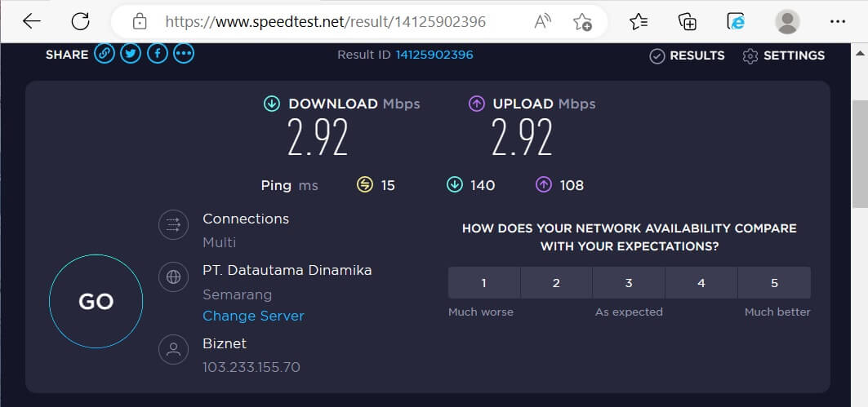868x407 pixels.
Task: Open the browser Collections icon
Action: pos(688,21)
